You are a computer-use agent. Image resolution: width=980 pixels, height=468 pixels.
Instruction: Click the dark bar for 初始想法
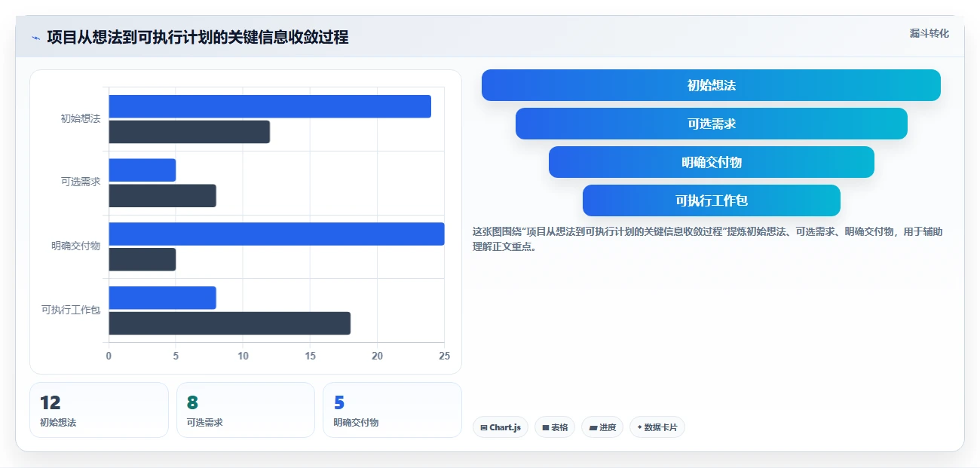[189, 132]
